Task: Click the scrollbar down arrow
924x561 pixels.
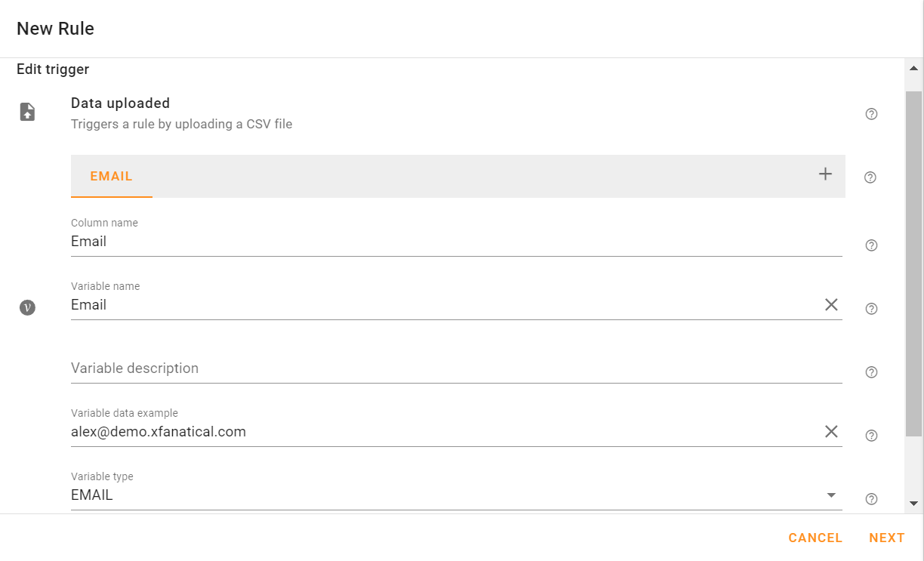Action: [913, 504]
